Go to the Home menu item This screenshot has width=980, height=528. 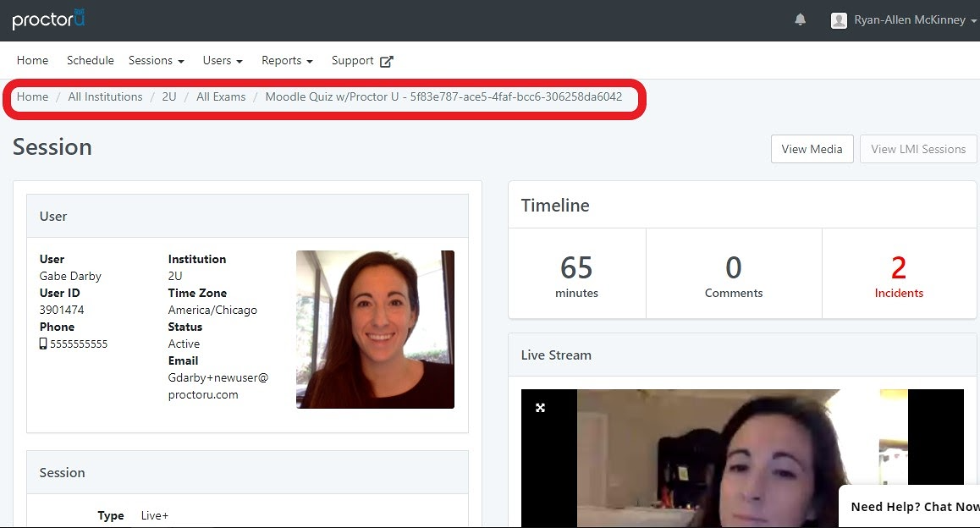[x=32, y=61]
